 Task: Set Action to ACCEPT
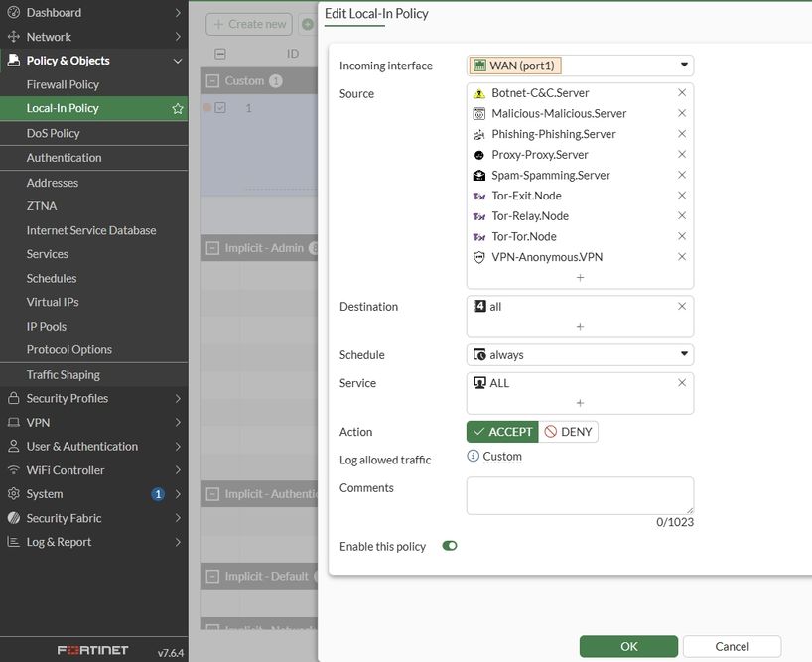pos(502,432)
